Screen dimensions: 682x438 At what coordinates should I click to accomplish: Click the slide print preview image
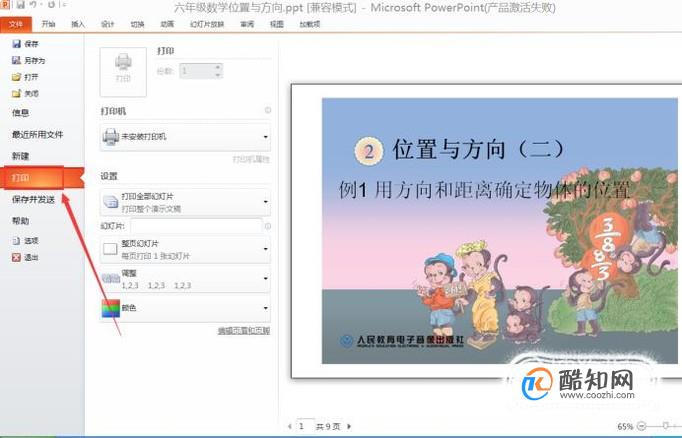[499, 231]
